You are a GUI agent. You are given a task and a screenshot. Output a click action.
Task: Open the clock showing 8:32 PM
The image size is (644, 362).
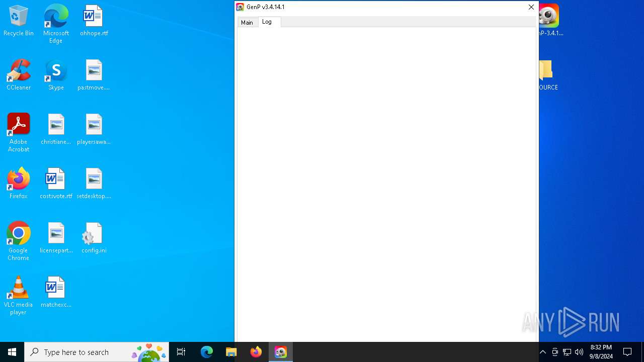[601, 352]
